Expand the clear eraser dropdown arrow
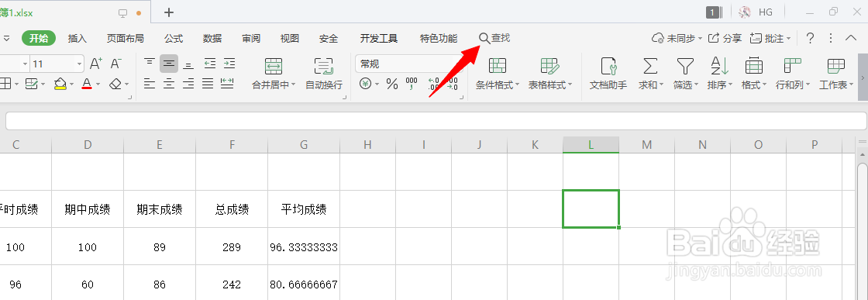This screenshot has height=300, width=868. [126, 84]
